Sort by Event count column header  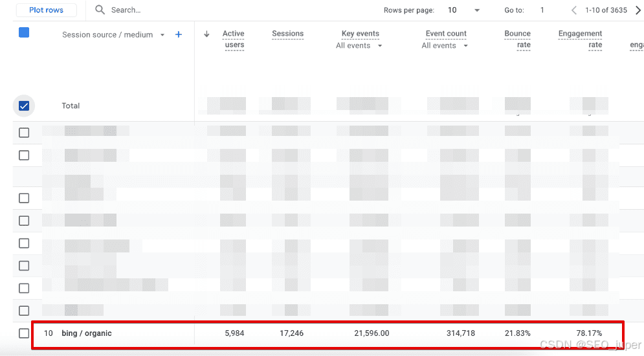point(446,34)
